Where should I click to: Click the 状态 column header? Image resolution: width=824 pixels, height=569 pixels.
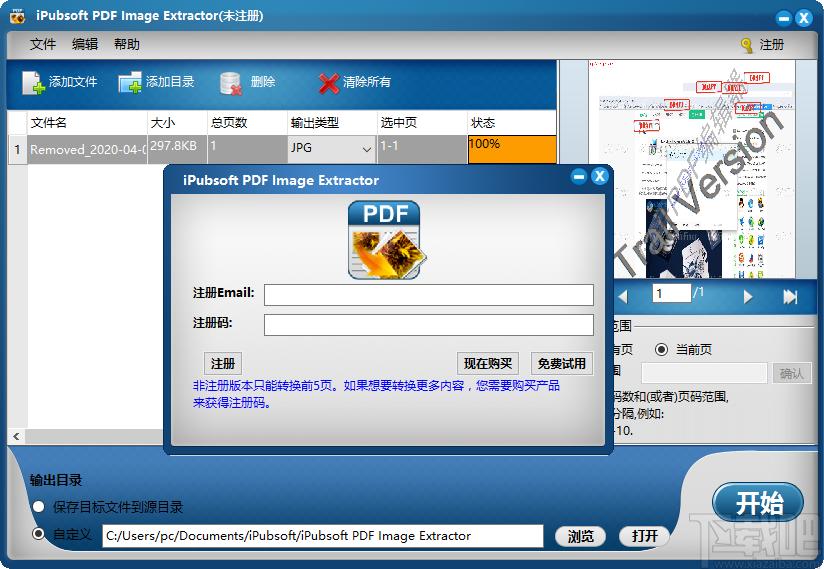(512, 123)
